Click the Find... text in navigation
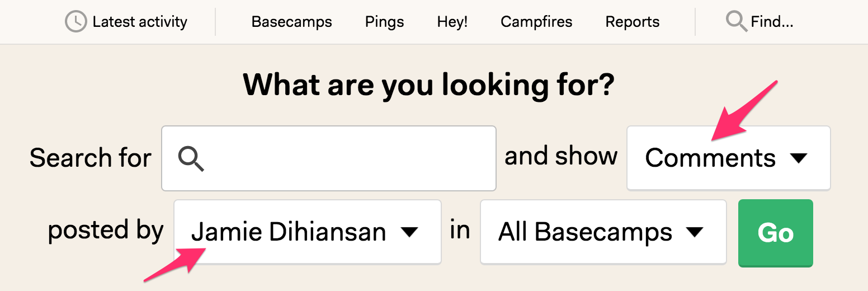868x291 pixels. [x=772, y=22]
